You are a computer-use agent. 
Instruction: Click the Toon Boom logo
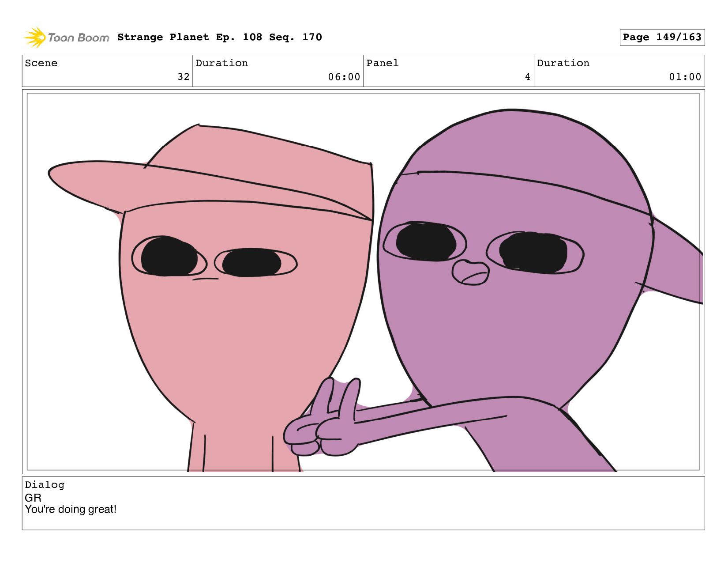click(66, 38)
